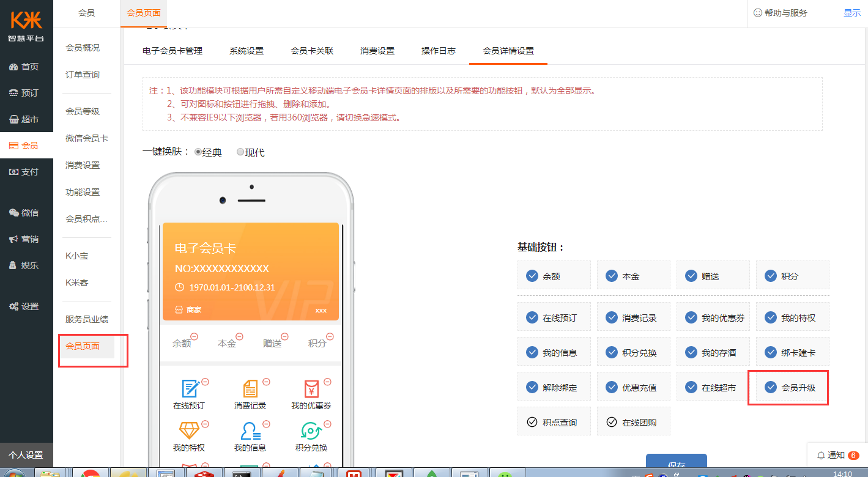Image resolution: width=868 pixels, height=477 pixels.
Task: Open 娱乐 in the dark sidebar
Action: 24,265
